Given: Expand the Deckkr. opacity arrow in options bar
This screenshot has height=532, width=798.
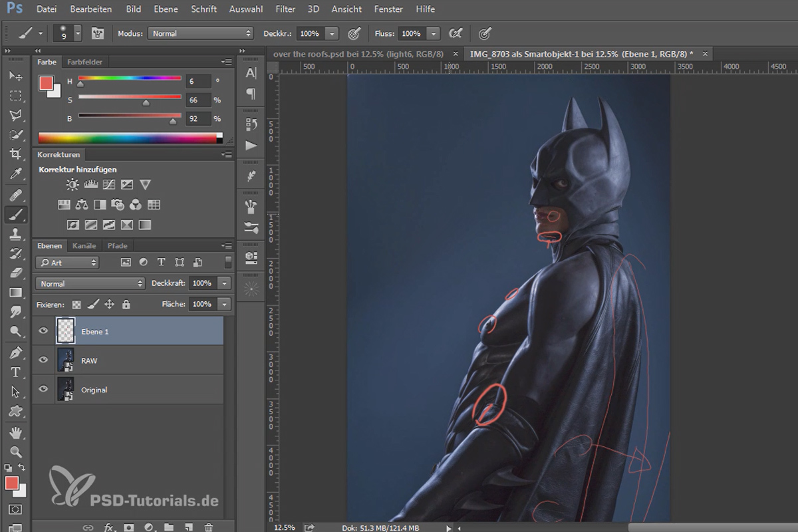Looking at the screenshot, I should (332, 33).
